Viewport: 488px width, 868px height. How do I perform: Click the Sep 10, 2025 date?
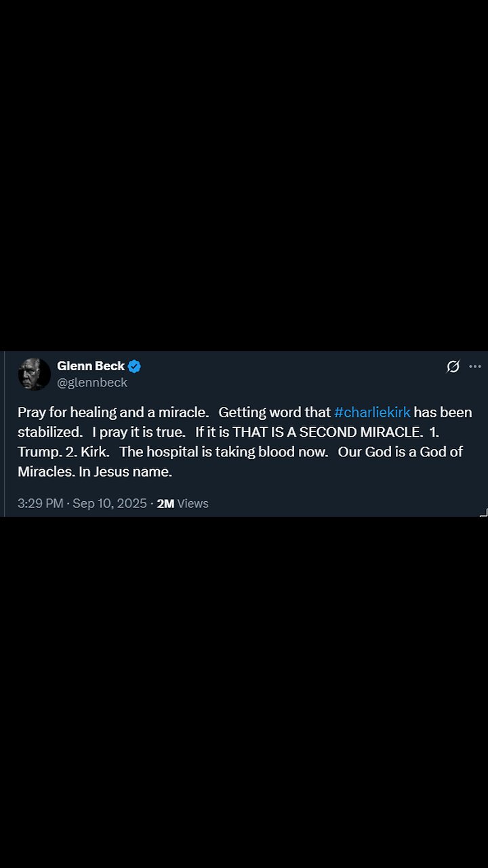[x=110, y=503]
